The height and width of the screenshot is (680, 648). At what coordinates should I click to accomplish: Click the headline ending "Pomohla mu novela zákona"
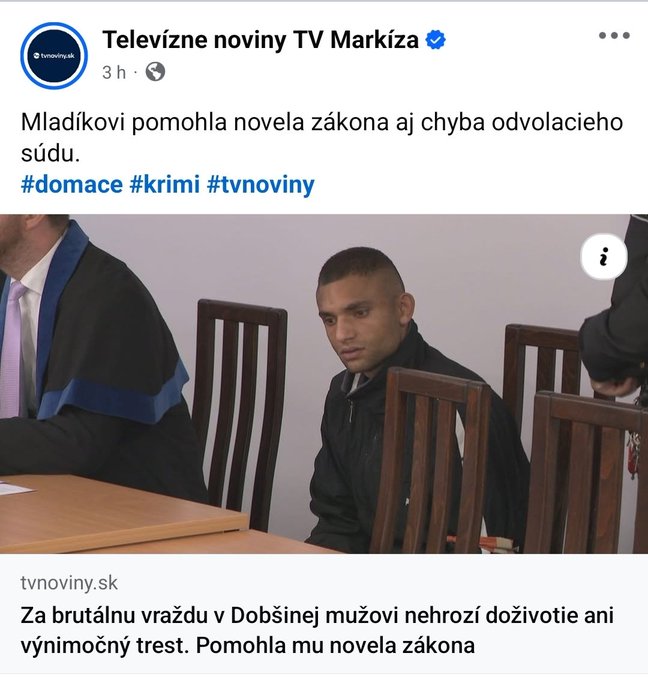(x=335, y=646)
